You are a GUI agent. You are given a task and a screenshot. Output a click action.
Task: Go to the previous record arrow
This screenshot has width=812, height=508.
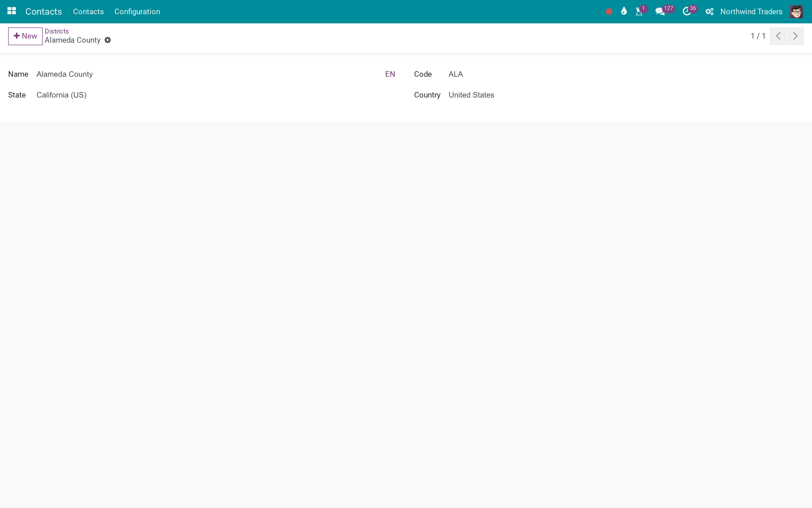[x=778, y=36]
